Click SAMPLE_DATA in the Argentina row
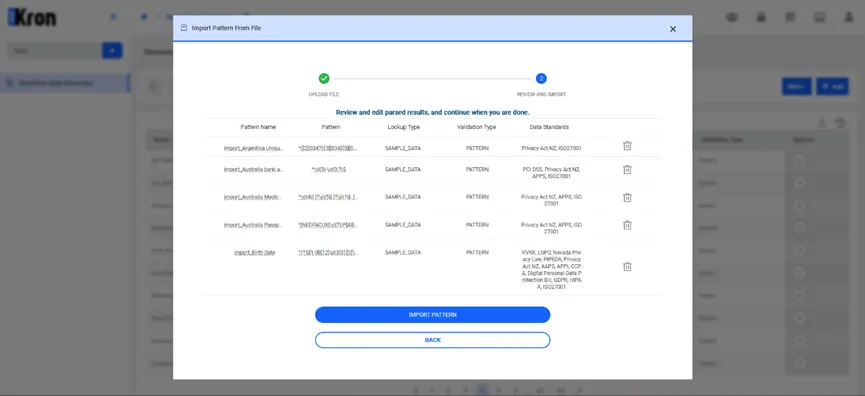The width and height of the screenshot is (865, 396). pyautogui.click(x=403, y=148)
